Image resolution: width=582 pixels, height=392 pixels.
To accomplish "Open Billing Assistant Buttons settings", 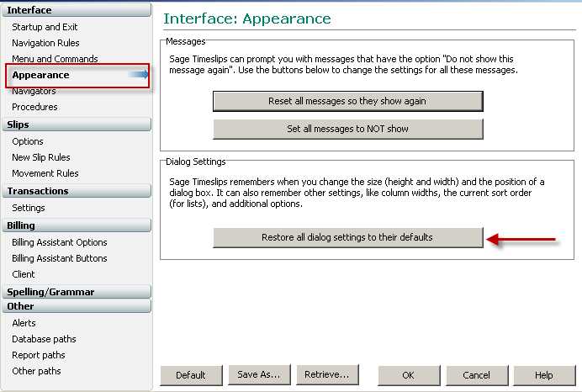I will point(60,258).
